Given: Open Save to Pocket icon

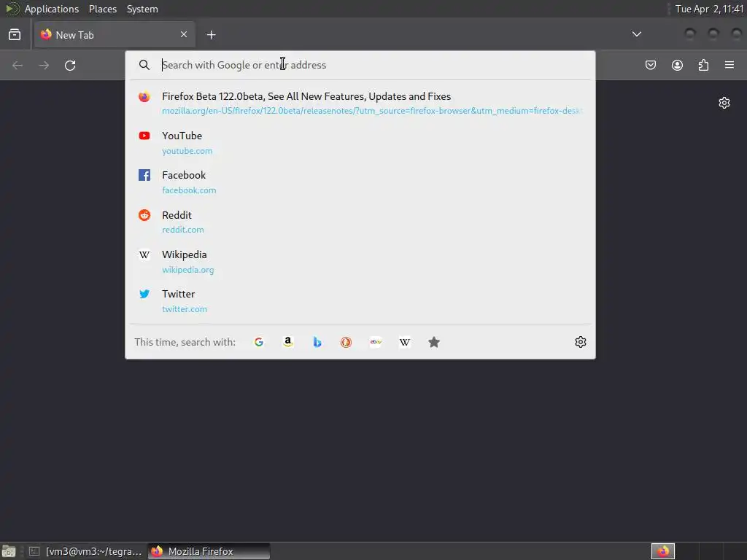Looking at the screenshot, I should pyautogui.click(x=650, y=65).
